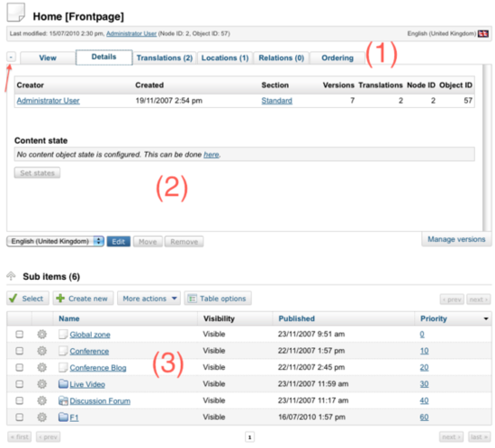Tick the checkbox for Global zone
This screenshot has height=448, width=495.
20,334
